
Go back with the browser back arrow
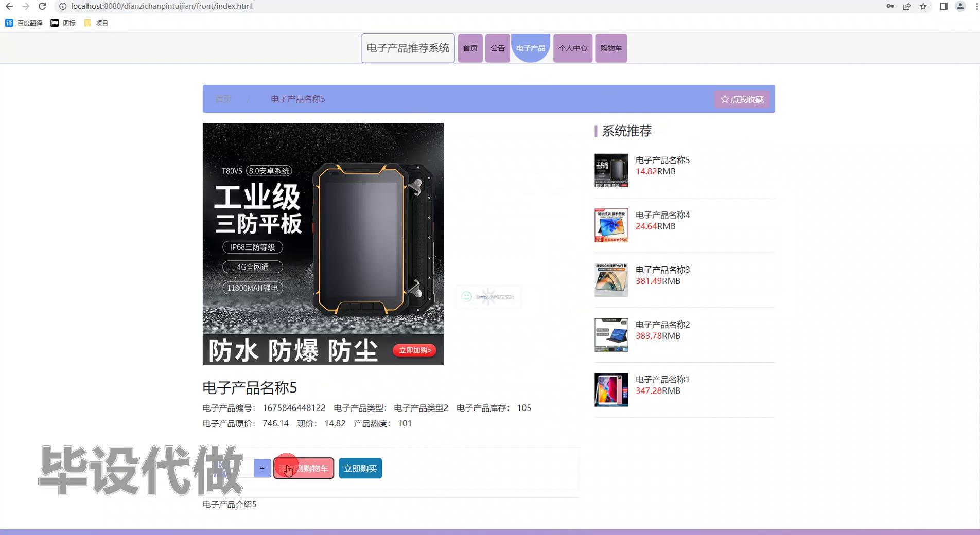pos(9,6)
